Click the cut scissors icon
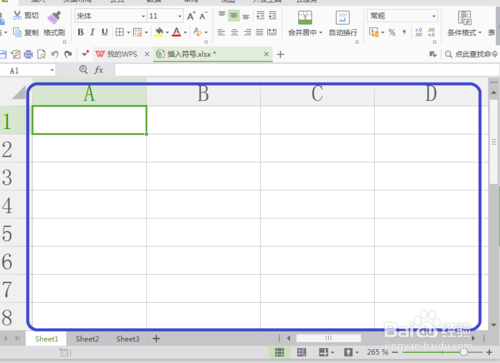 (x=17, y=15)
